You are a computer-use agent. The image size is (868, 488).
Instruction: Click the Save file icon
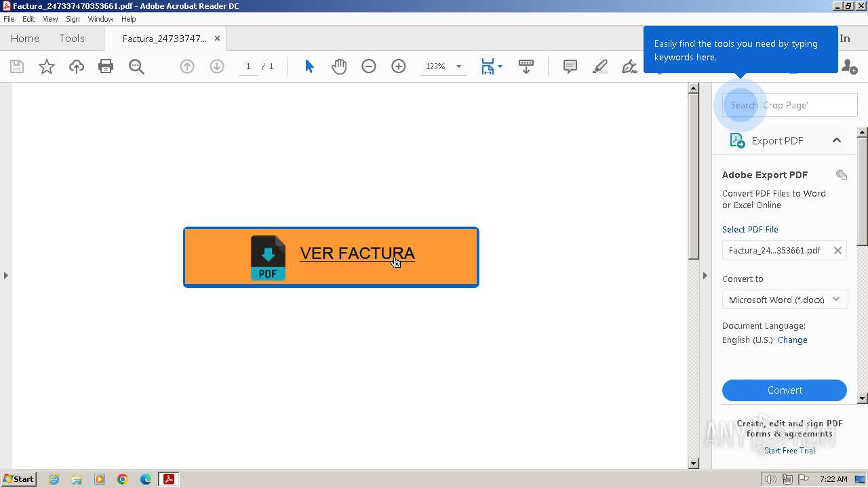click(17, 66)
